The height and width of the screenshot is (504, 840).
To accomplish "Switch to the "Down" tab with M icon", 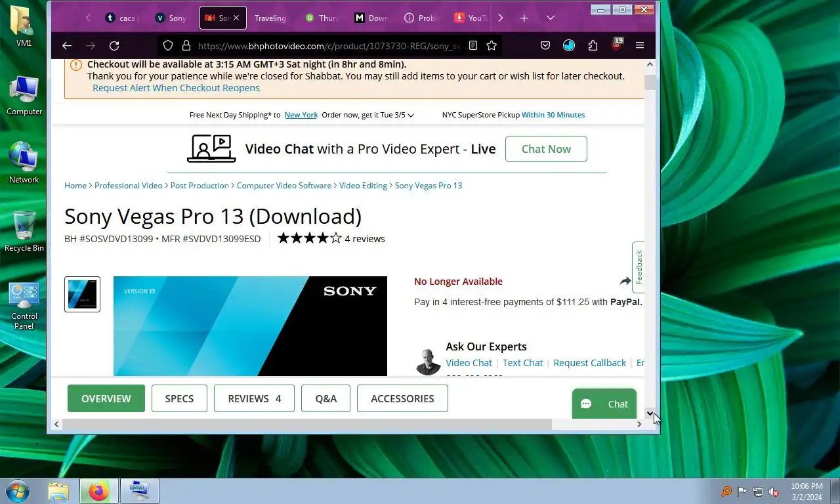I will [x=371, y=18].
